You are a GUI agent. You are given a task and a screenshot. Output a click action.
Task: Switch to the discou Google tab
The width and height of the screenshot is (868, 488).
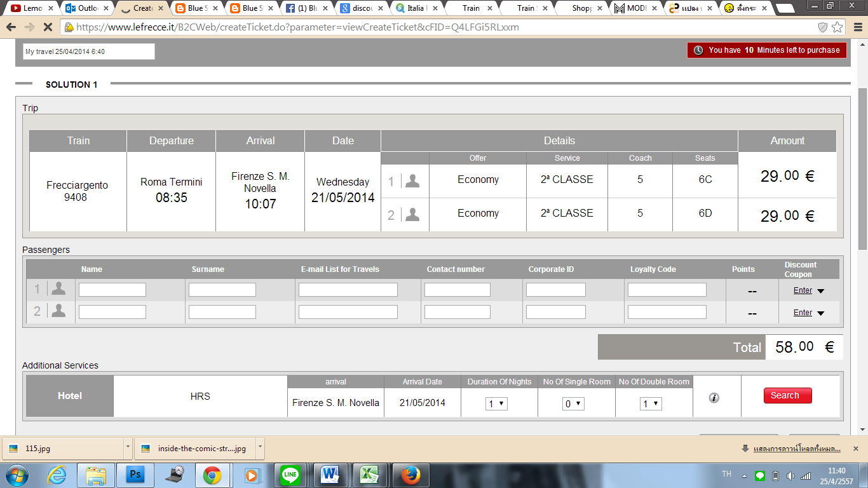coord(362,8)
